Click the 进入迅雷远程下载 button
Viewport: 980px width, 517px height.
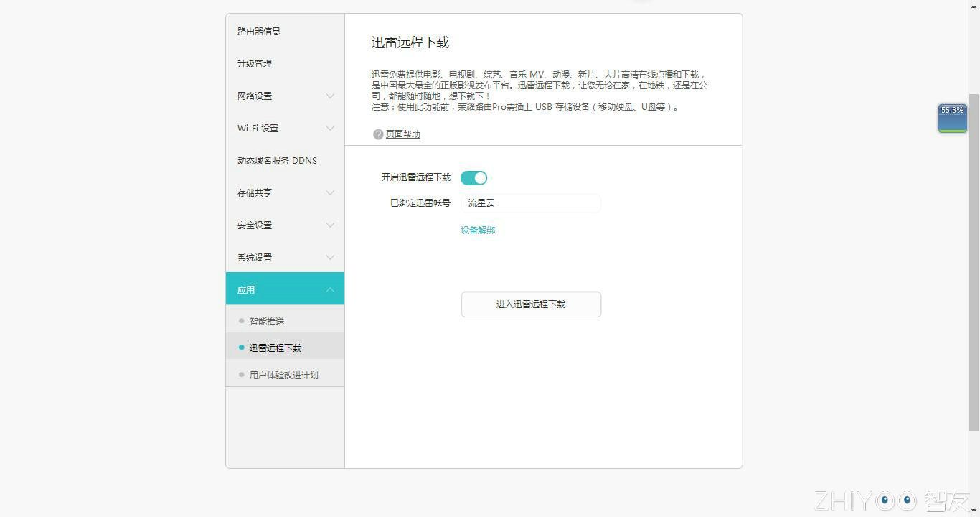click(531, 304)
